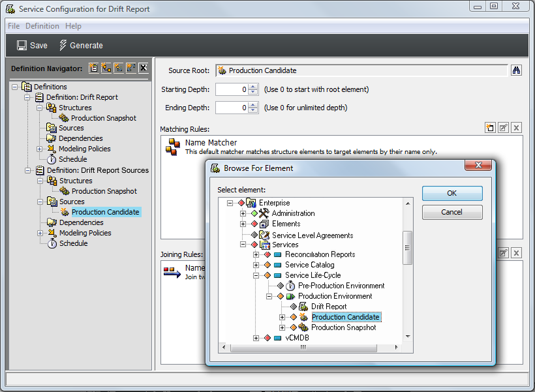Select Production Snapshot under Drift Report Structures
Screen dimensions: 535x392
[103, 118]
